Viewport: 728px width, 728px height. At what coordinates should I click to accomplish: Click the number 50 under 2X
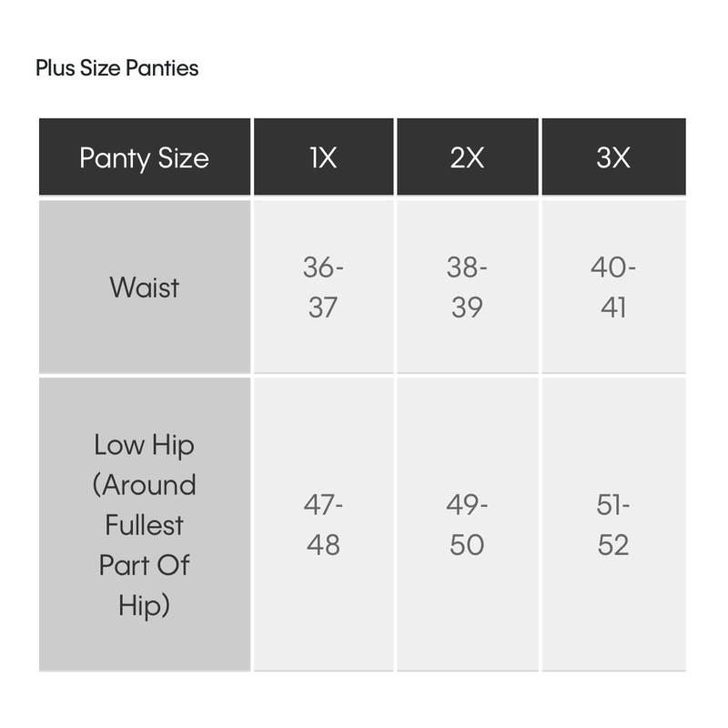tap(467, 544)
